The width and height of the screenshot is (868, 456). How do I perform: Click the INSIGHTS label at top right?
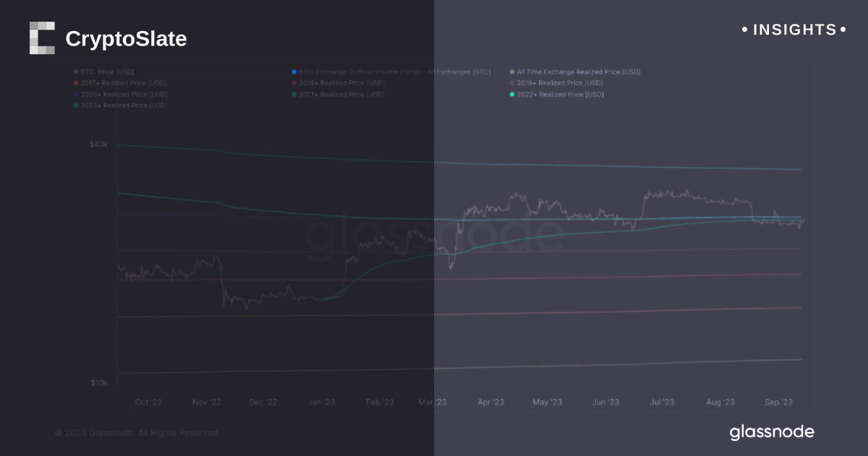pyautogui.click(x=794, y=30)
